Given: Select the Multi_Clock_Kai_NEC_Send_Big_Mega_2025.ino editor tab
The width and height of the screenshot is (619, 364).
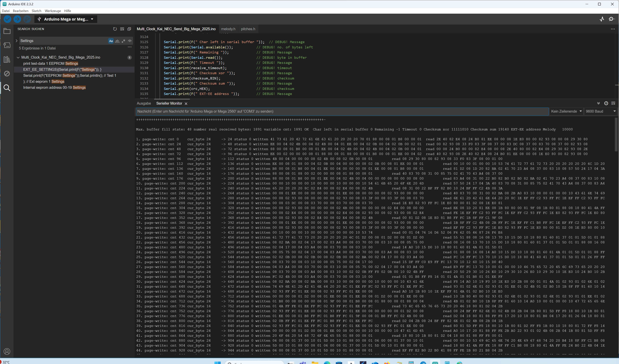Looking at the screenshot, I should 176,29.
